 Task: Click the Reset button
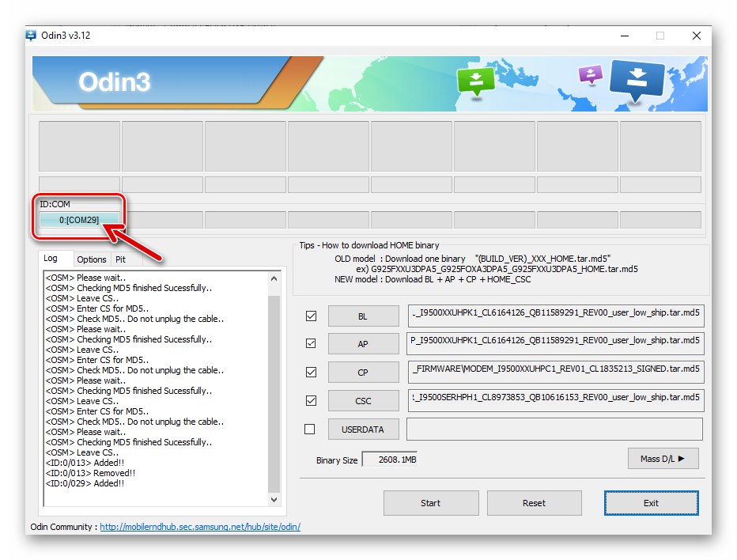click(534, 503)
